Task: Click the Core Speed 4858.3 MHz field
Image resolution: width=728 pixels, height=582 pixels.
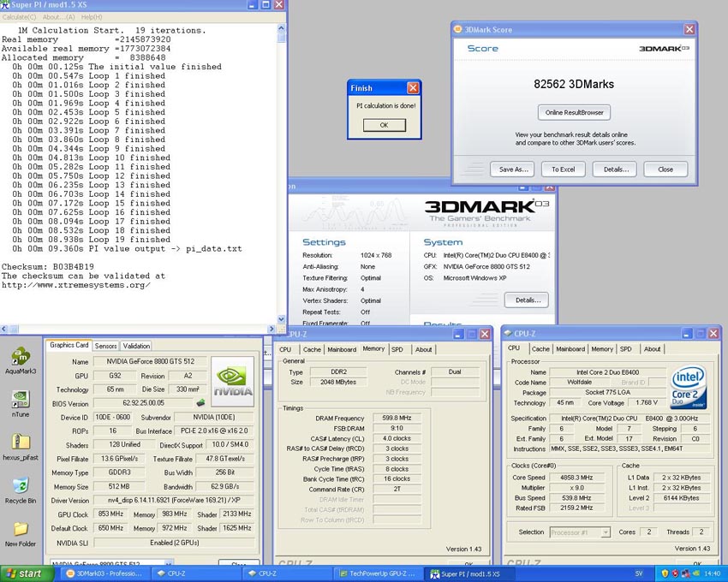Action: tap(577, 477)
